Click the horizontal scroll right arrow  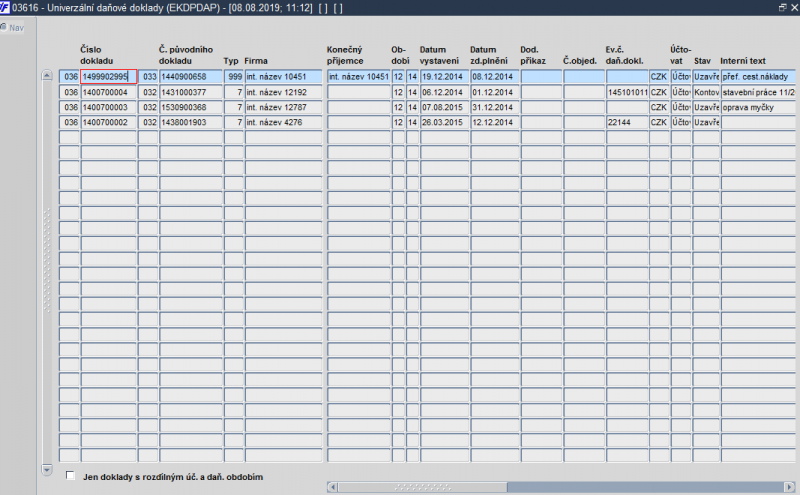coord(789,487)
